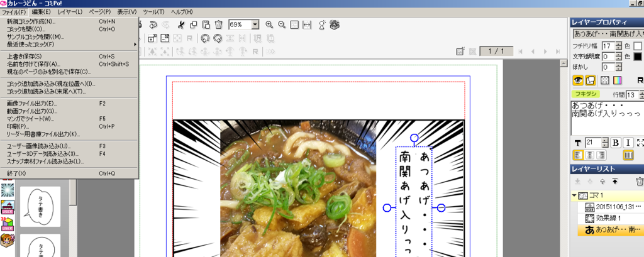Screen dimensions: 644x257
Task: Click the rainbow gradient color icon
Action: pos(618,80)
